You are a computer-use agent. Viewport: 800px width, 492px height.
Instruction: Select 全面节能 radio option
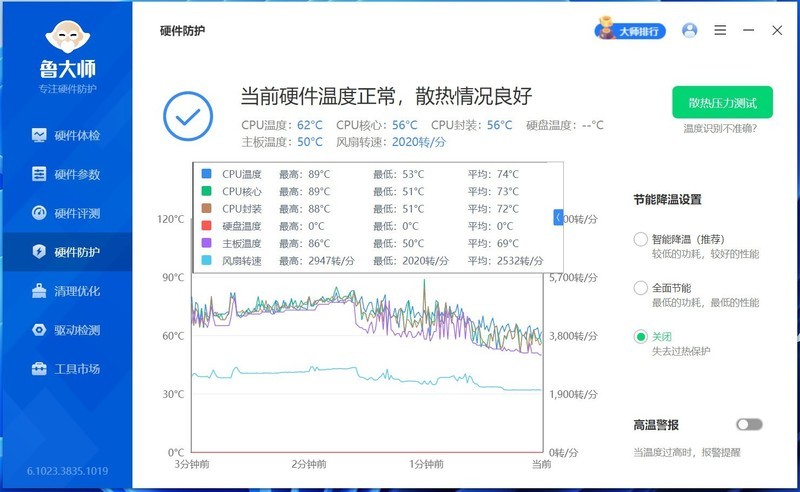[x=640, y=288]
